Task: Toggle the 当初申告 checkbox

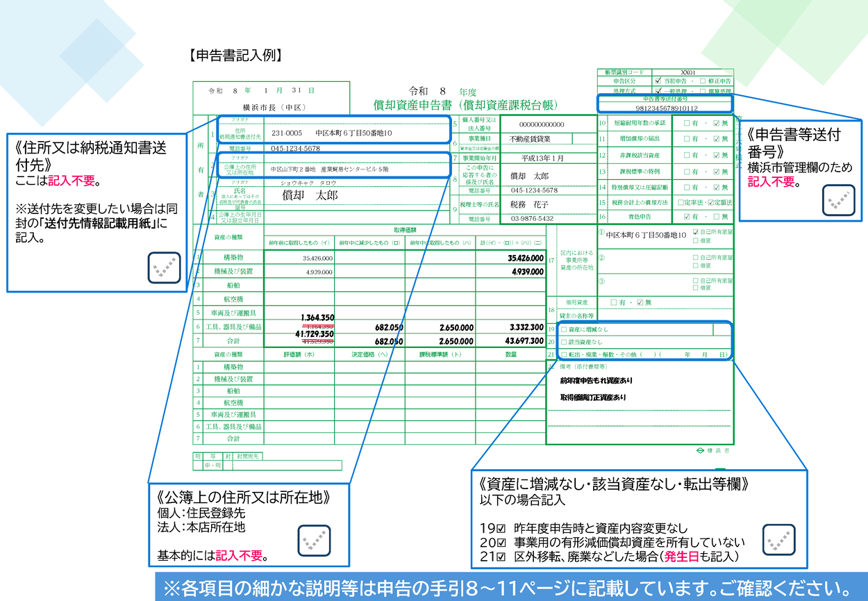Action: click(x=658, y=81)
